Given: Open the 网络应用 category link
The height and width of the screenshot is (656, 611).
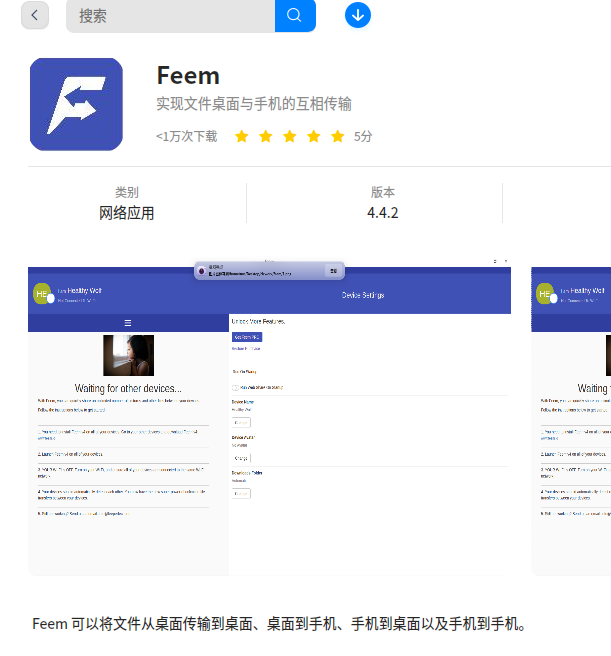Looking at the screenshot, I should click(x=126, y=213).
